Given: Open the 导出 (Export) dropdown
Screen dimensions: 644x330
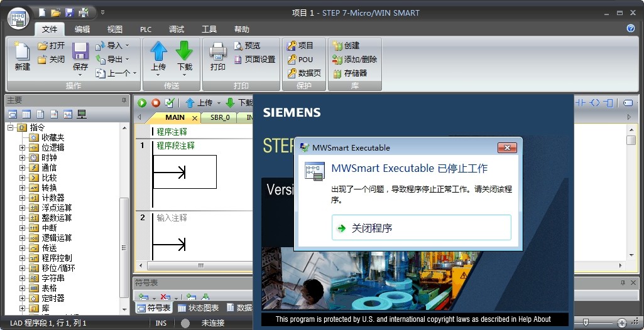Looking at the screenshot, I should click(x=112, y=60).
